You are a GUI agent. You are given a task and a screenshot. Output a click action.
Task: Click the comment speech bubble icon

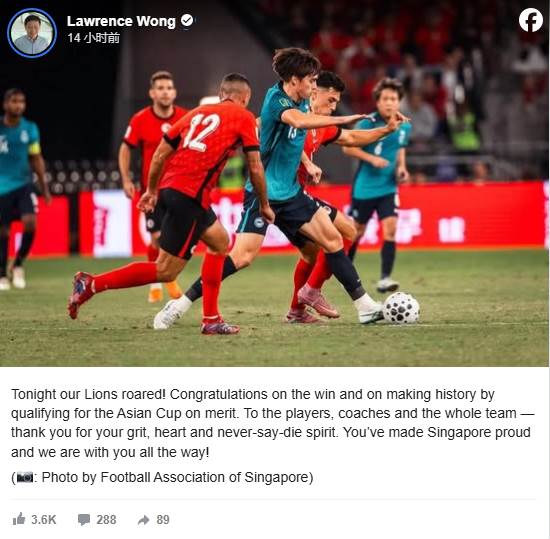point(84,519)
